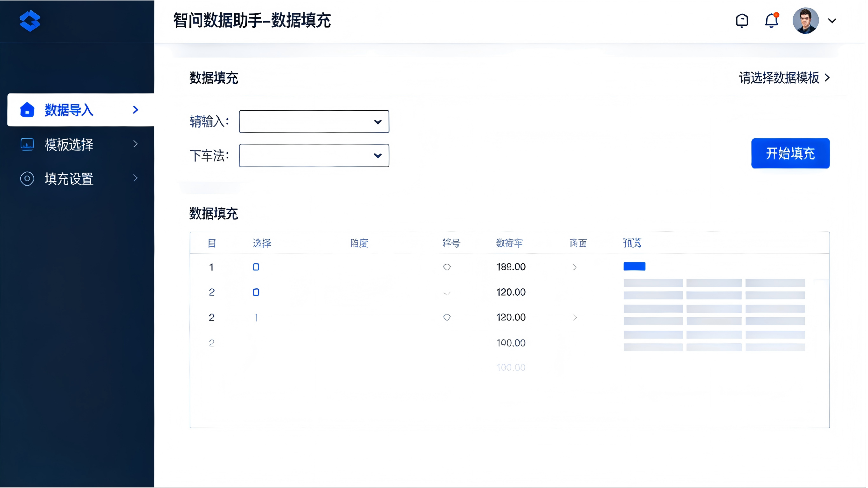Viewport: 868px width, 488px height.
Task: Click the diamond icon in row 1
Action: 447,267
